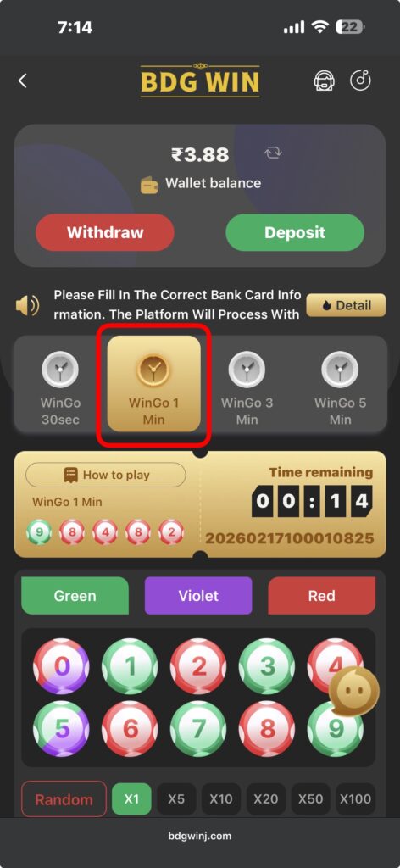Switch to WinGo 3 Min tab

pos(247,386)
